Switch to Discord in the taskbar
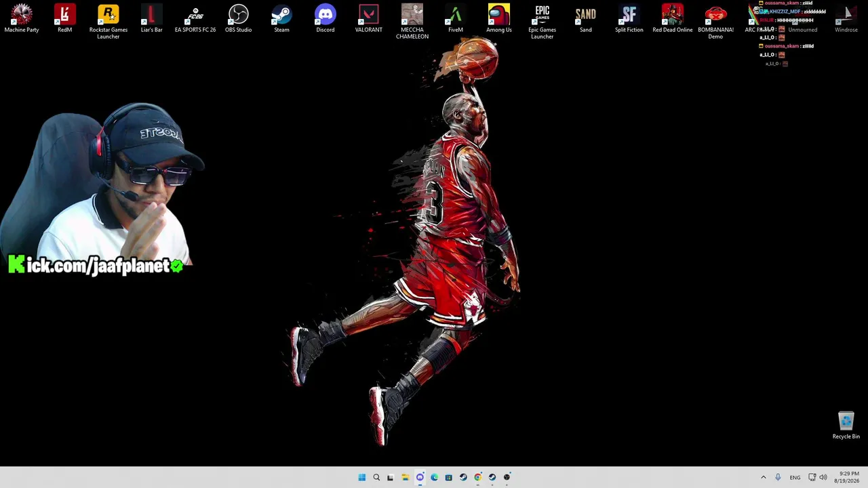 [x=420, y=477]
